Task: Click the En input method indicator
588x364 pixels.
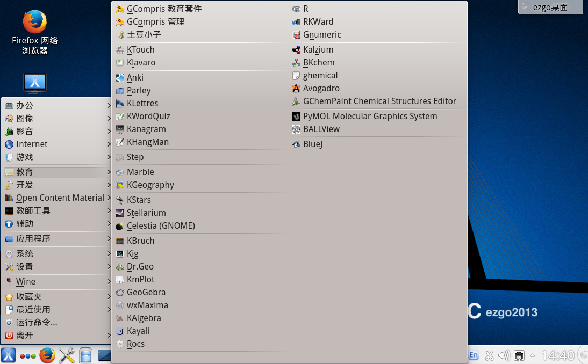Action: click(x=474, y=355)
